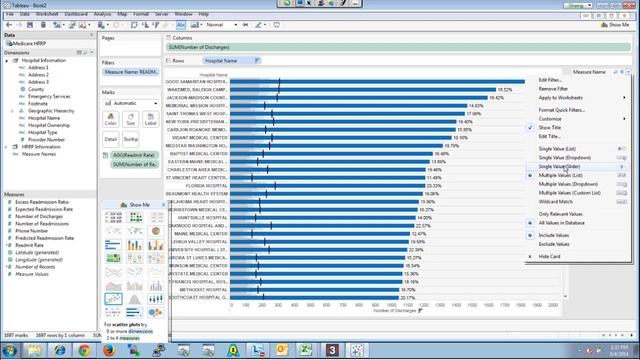The width and height of the screenshot is (640, 360).
Task: Select the treemap chart in Show Me
Action: tap(113, 258)
